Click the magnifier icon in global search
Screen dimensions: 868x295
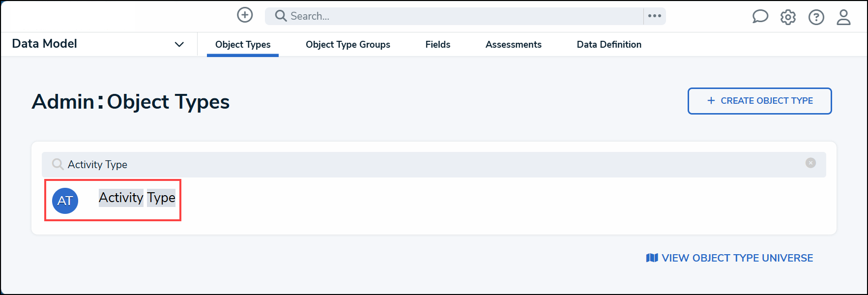[281, 16]
